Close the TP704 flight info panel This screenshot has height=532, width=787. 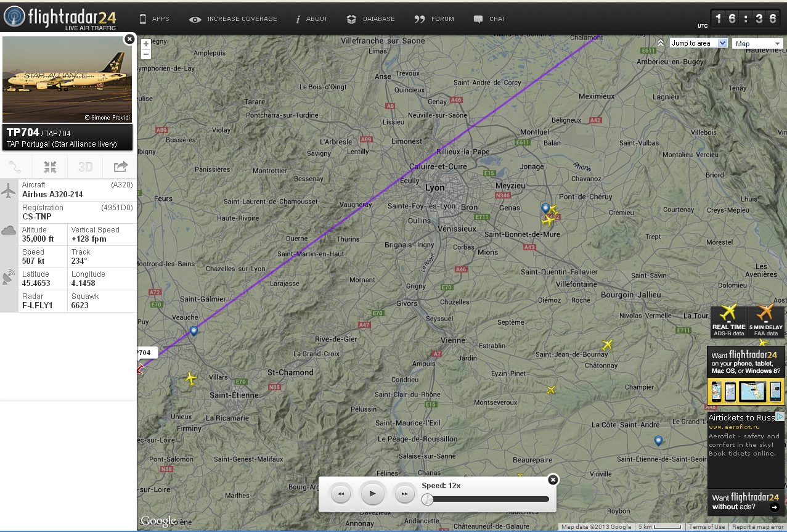pos(129,39)
